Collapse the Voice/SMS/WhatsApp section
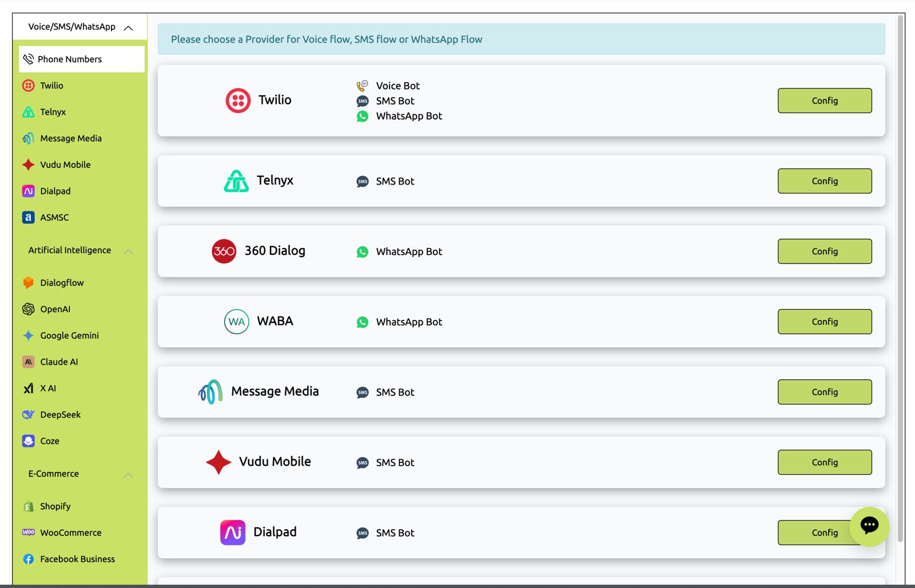Image resolution: width=915 pixels, height=588 pixels. 128,27
